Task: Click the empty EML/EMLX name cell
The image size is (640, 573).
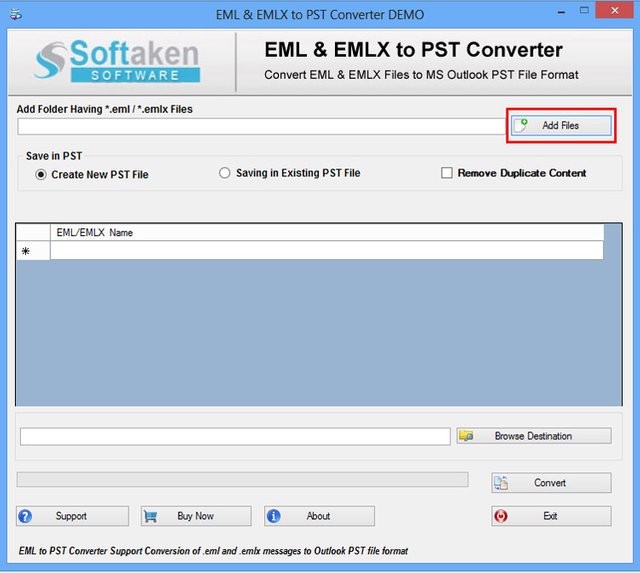Action: click(327, 251)
